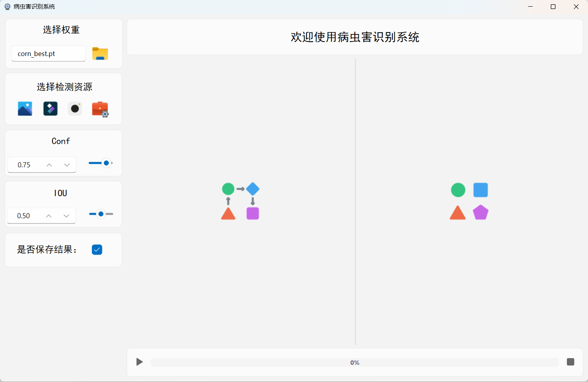Click the shapes placeholder in the result view
The image size is (588, 382).
pyautogui.click(x=469, y=201)
